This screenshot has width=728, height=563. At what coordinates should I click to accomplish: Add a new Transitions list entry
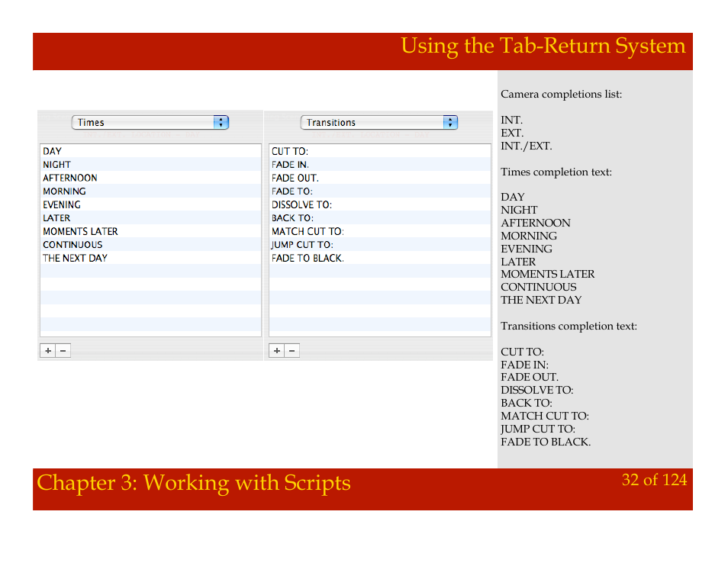coord(277,351)
